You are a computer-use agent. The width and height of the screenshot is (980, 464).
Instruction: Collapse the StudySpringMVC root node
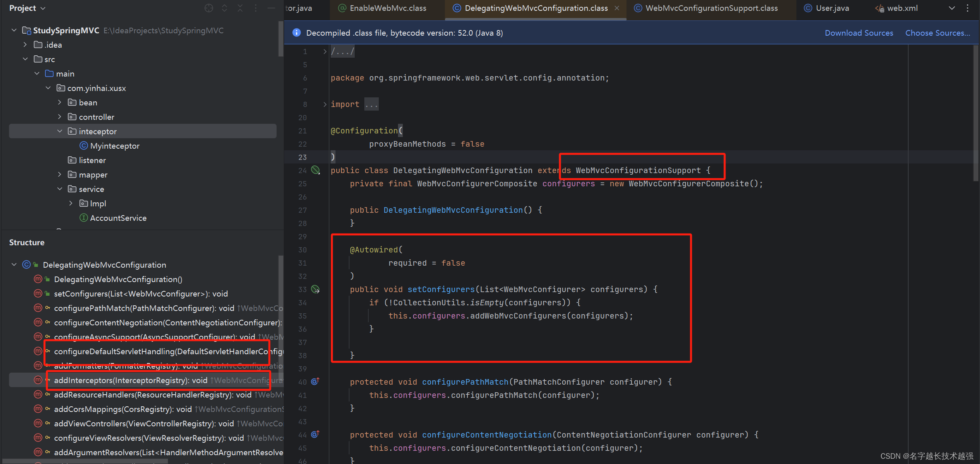tap(14, 30)
